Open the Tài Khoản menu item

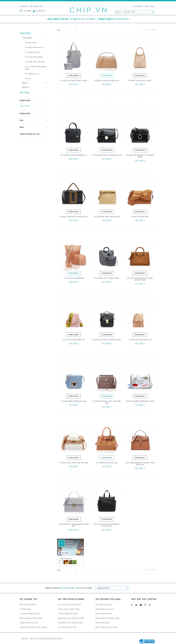[137, 6]
